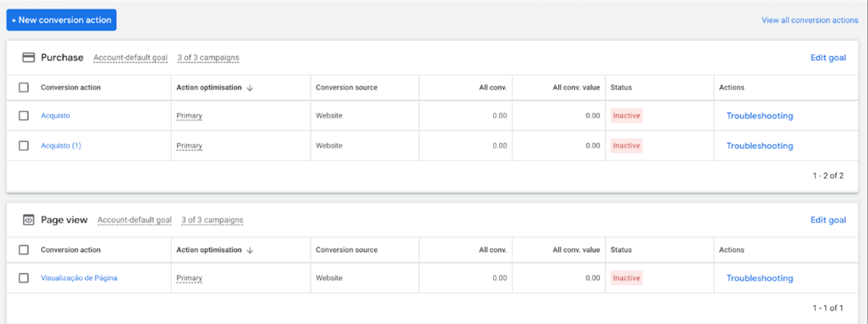Open Primary optimisation setting for Acquisto (1)
Viewport: 868px width, 324px height.
pos(189,146)
